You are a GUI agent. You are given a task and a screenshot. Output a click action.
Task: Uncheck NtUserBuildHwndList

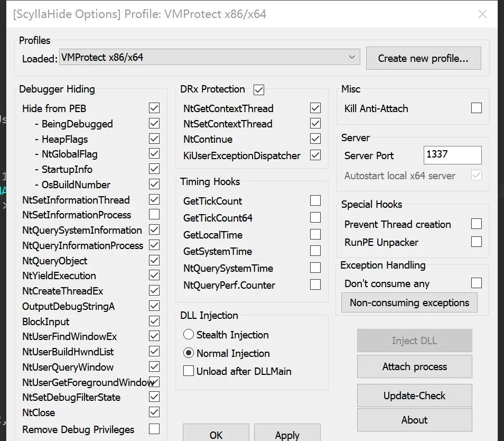point(154,351)
